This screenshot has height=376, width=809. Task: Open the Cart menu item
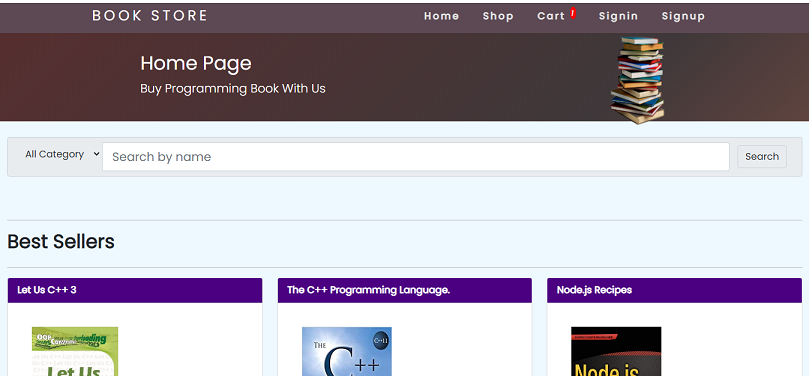[551, 16]
